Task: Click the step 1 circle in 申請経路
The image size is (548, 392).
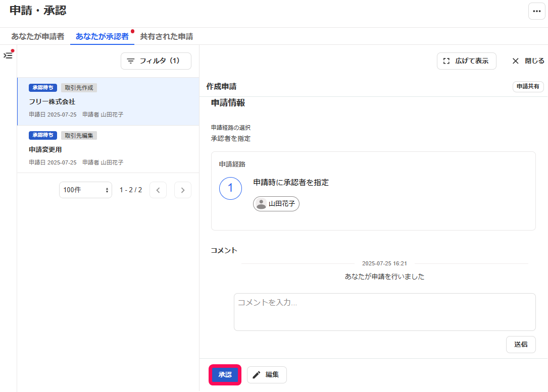Action: pos(230,189)
